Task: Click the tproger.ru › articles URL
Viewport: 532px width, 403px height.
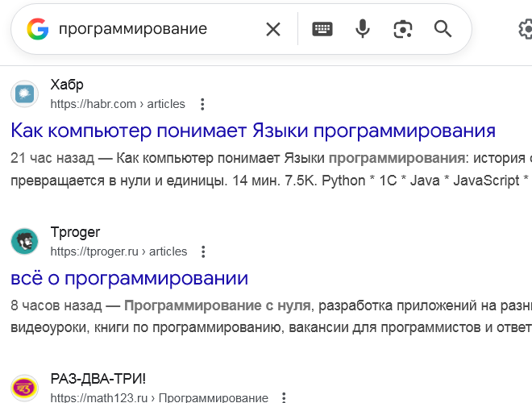Action: pyautogui.click(x=118, y=251)
